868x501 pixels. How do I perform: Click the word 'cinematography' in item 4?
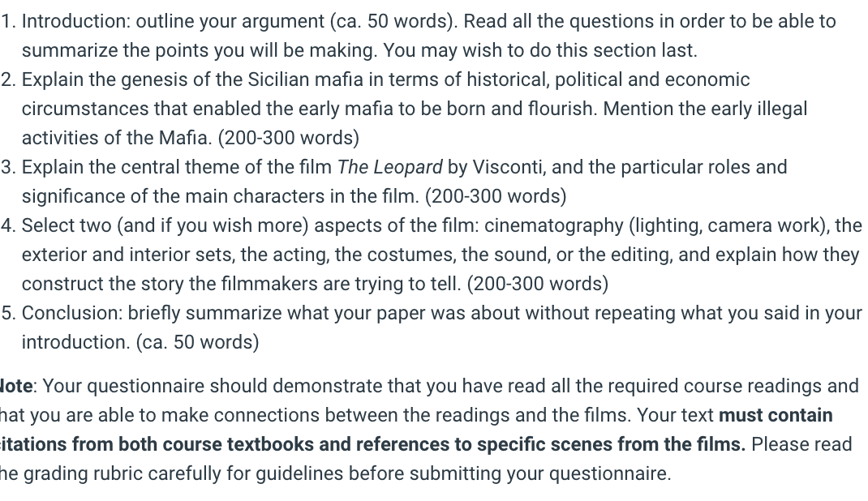pos(553,225)
